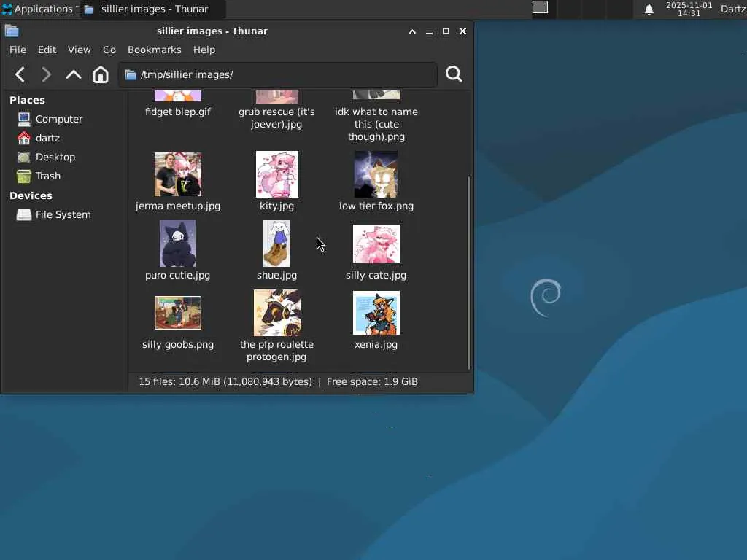Open parent folder with the up arrow

tap(74, 74)
